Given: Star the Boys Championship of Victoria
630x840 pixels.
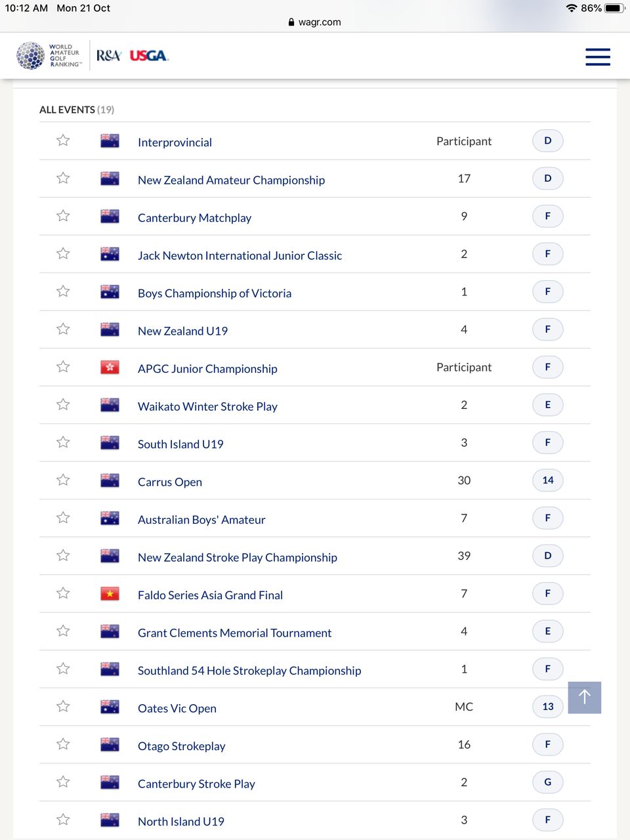Looking at the screenshot, I should [63, 291].
